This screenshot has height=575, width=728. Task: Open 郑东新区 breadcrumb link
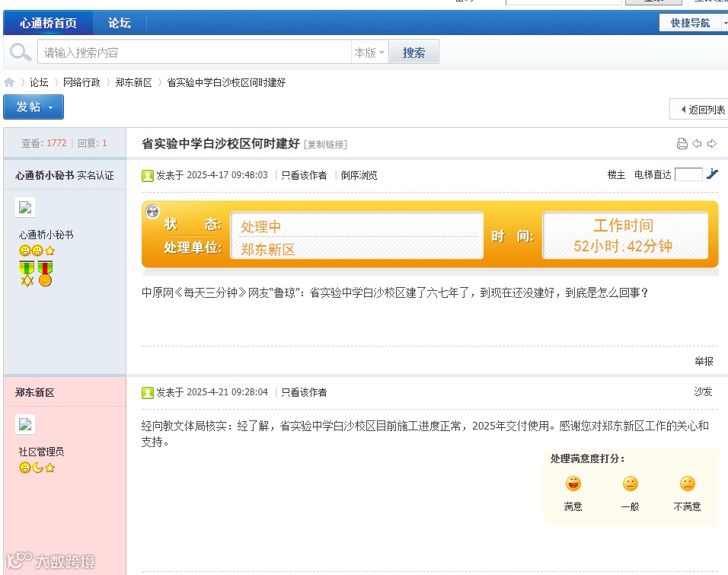(134, 83)
